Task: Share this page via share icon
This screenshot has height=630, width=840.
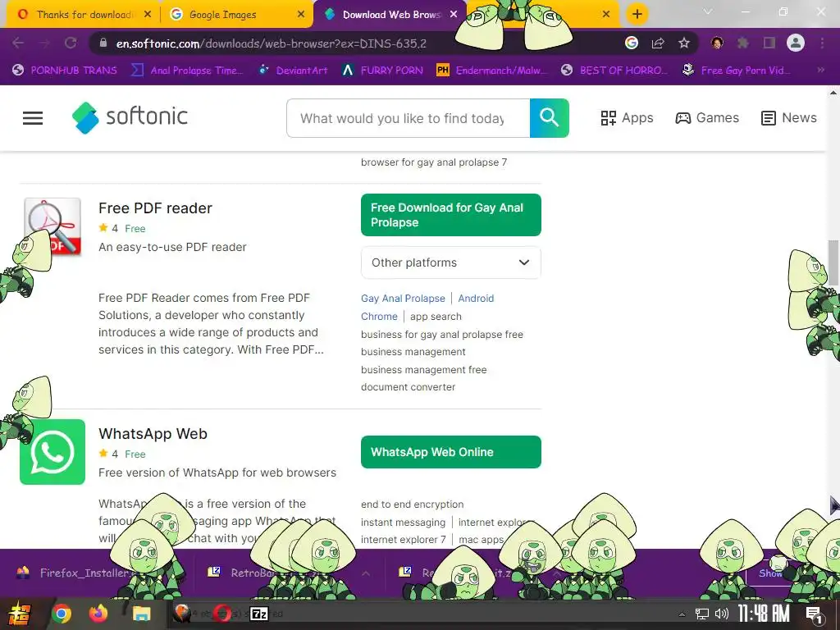Action: pyautogui.click(x=658, y=43)
